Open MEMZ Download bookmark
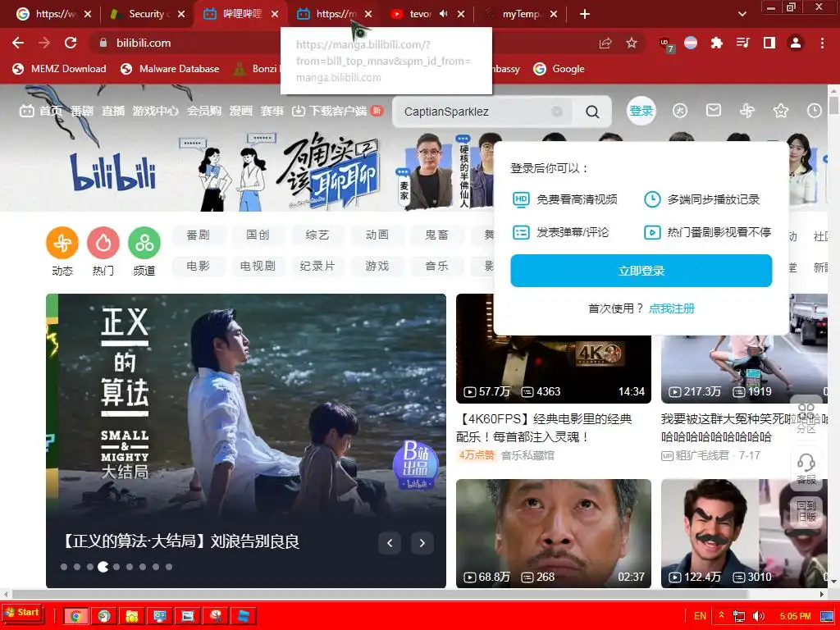This screenshot has height=630, width=840. coord(59,69)
